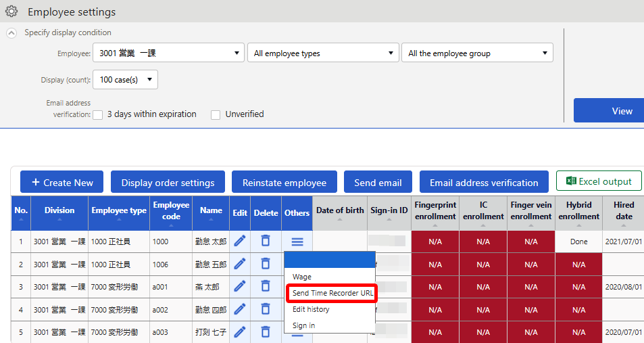This screenshot has width=644, height=343.
Task: Select Sign in from the context menu
Action: pos(330,325)
